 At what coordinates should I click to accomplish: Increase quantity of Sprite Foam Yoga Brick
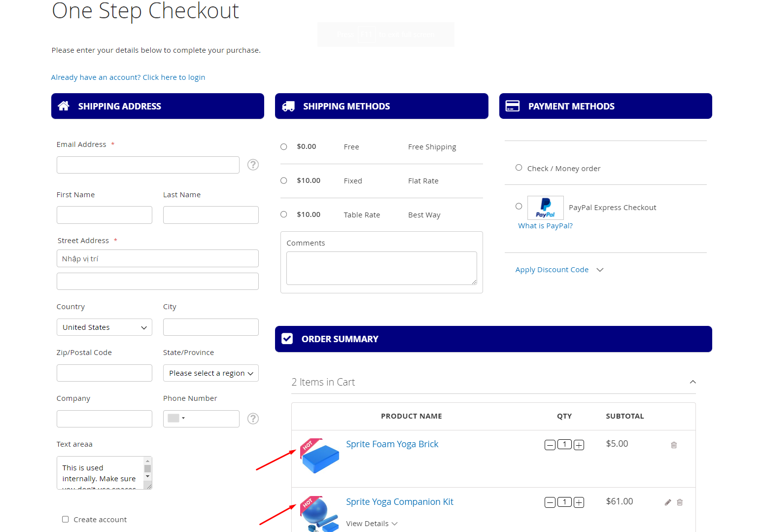tap(579, 445)
